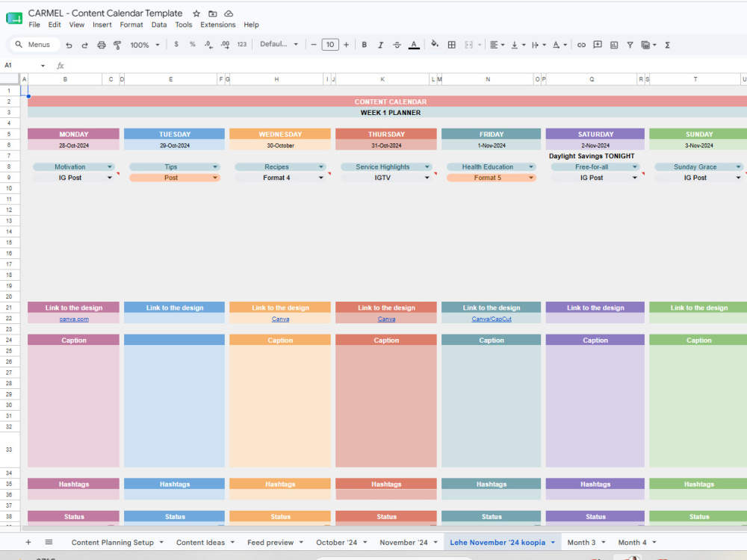Viewport: 747px width, 560px height.
Task: Open the Default font dropdown
Action: coord(279,44)
